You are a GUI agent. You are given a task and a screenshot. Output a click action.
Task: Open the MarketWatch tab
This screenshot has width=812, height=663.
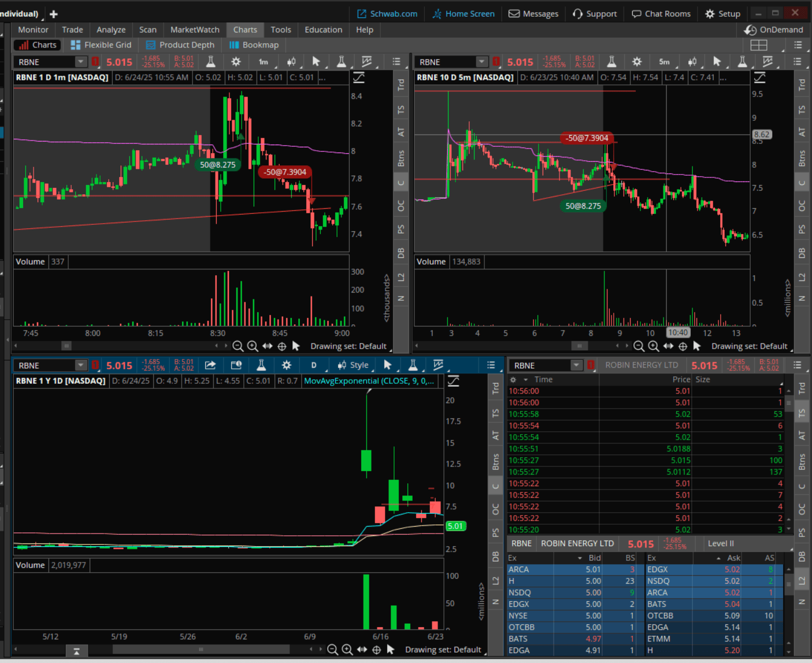pyautogui.click(x=195, y=29)
